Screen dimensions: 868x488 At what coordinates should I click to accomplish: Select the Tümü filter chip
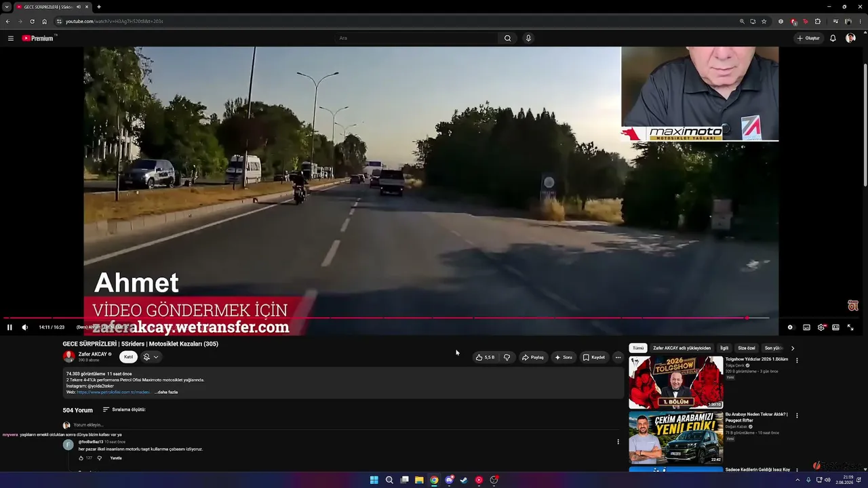pyautogui.click(x=638, y=348)
